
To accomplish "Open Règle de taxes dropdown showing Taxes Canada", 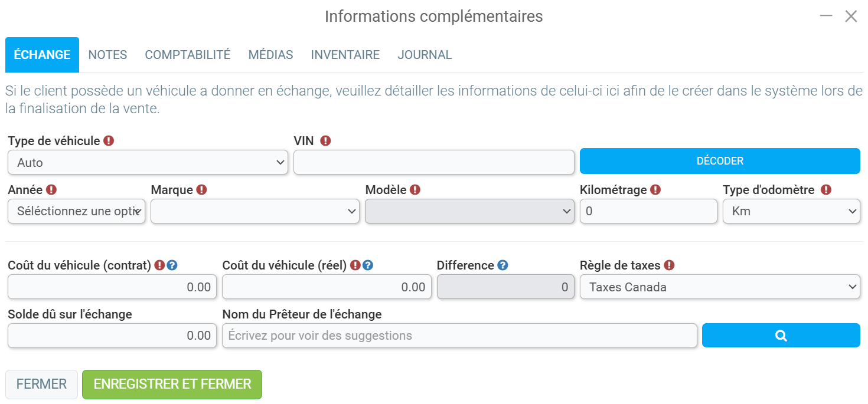I will (720, 287).
